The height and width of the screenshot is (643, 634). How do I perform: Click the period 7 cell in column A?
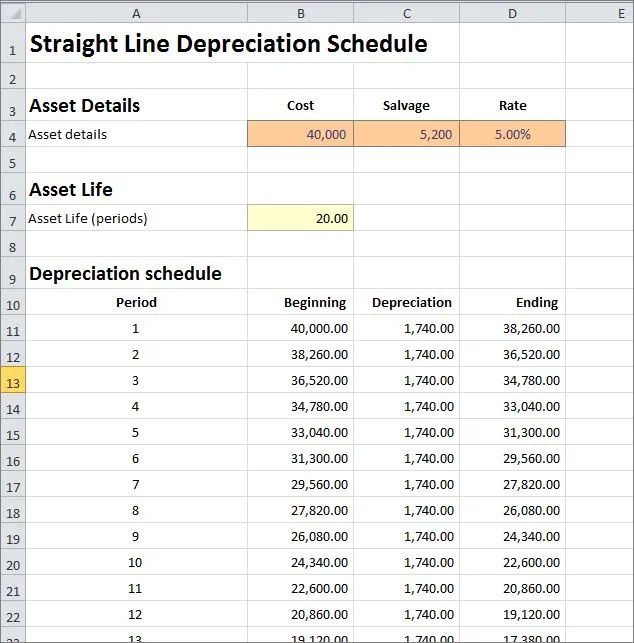[137, 484]
